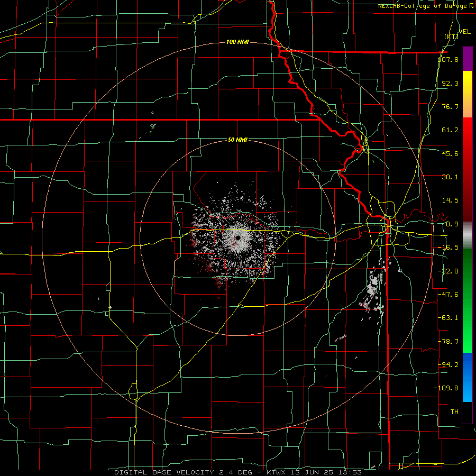Image resolution: width=476 pixels, height=476 pixels.
Task: Click the -78.7 legend value
Action: [x=448, y=342]
